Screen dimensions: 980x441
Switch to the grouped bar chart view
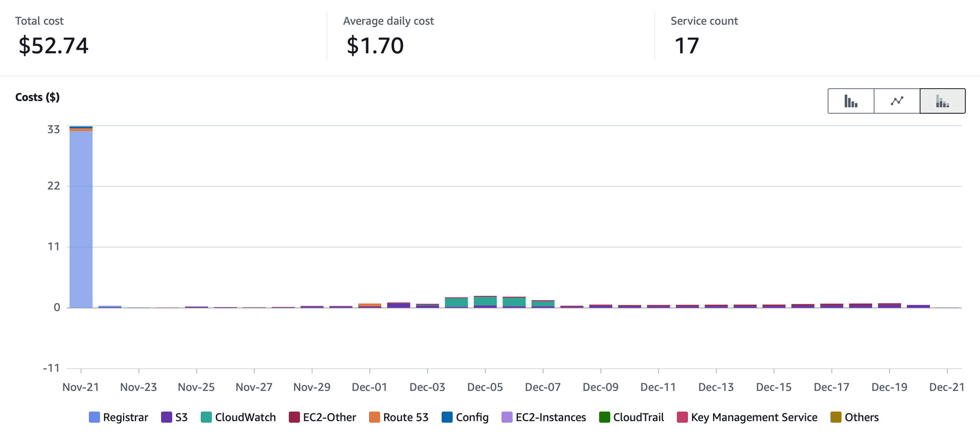pos(851,101)
